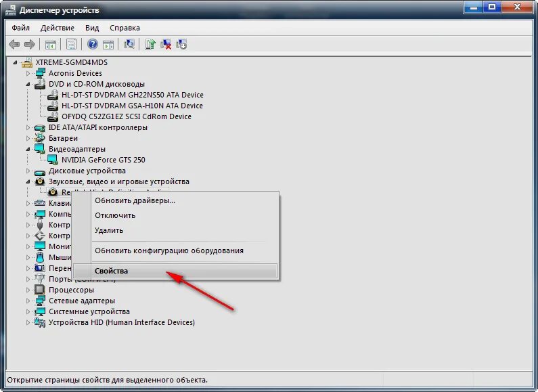538x392 pixels.
Task: Click the Update driver software toolbar icon
Action: pyautogui.click(x=150, y=44)
